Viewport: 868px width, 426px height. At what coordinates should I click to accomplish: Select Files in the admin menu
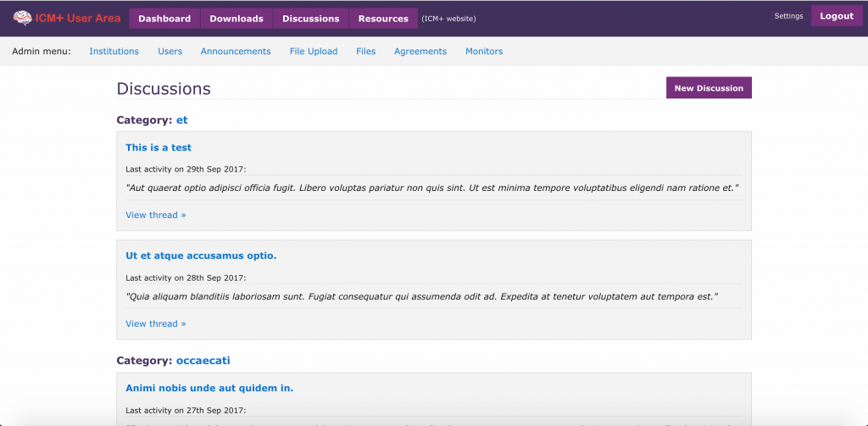pos(365,52)
